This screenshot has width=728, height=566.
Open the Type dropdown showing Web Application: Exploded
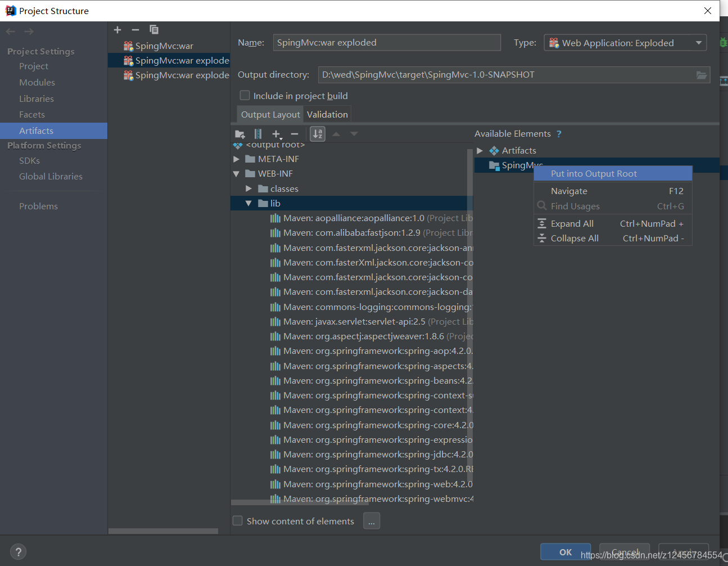pyautogui.click(x=698, y=42)
